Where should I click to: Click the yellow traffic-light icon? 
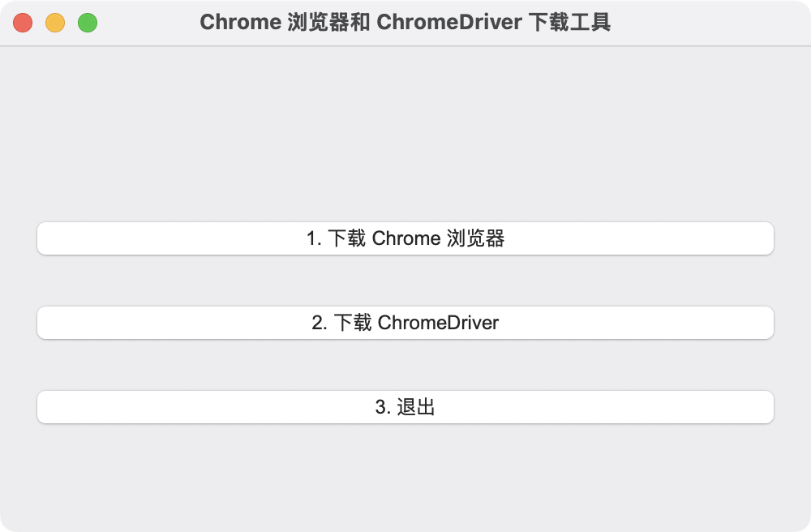pos(55,23)
